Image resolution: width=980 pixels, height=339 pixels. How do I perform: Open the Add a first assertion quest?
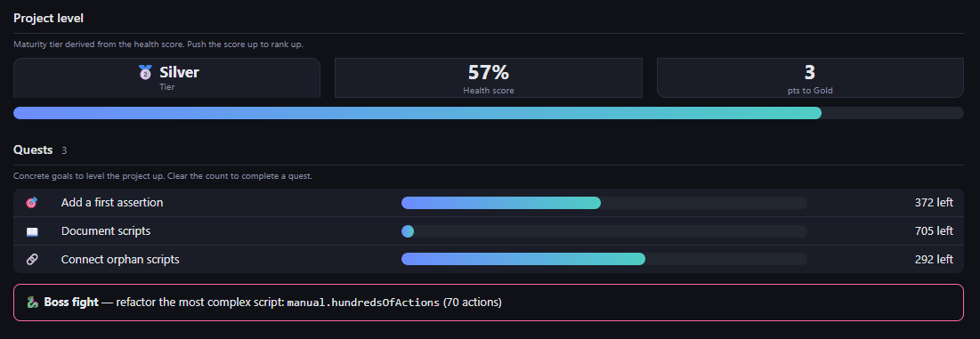pyautogui.click(x=489, y=203)
